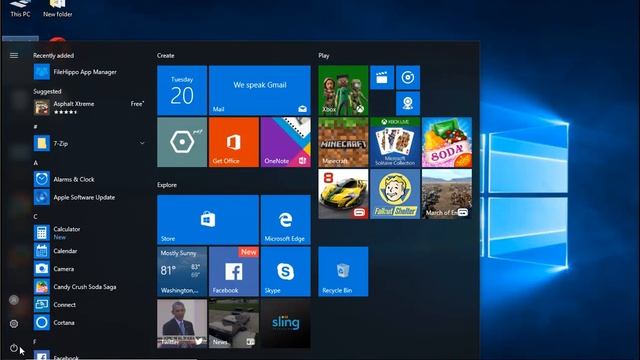Open the Get Office tile
The width and height of the screenshot is (640, 360).
click(x=234, y=142)
